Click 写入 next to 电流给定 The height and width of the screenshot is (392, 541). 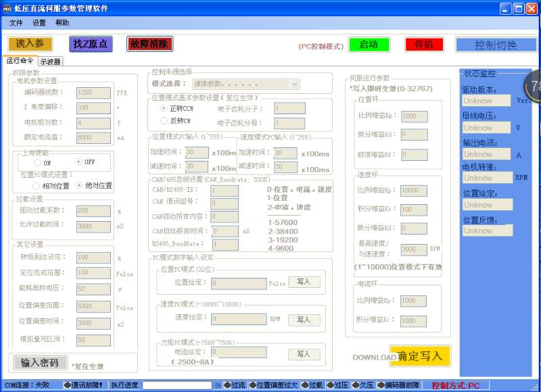point(304,354)
